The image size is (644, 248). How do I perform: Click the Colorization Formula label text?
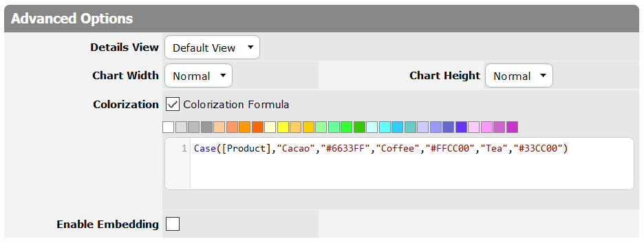(x=236, y=105)
